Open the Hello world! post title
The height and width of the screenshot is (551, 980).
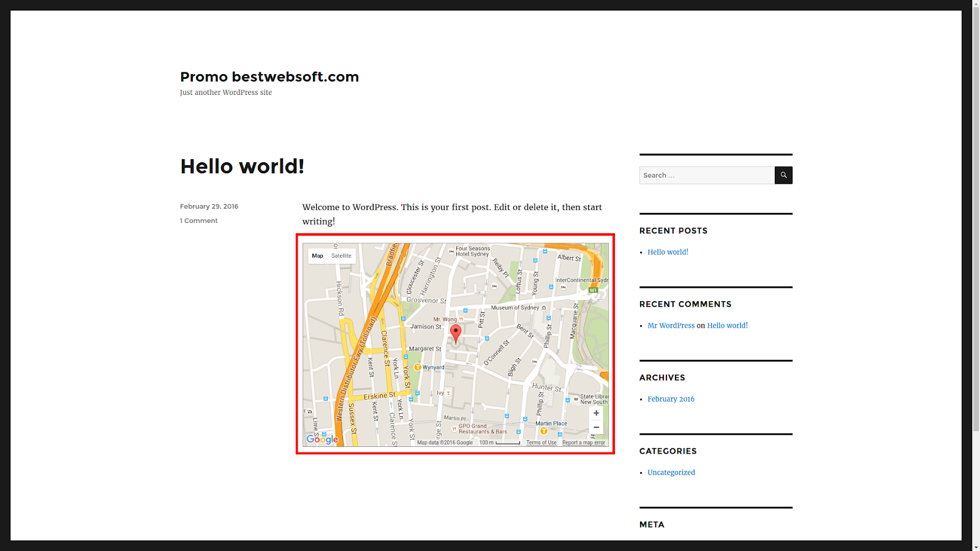(242, 166)
